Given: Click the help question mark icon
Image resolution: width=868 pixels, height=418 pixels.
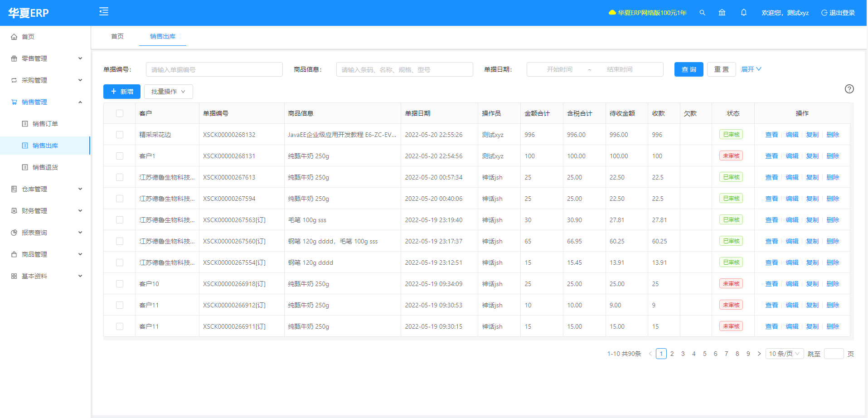Looking at the screenshot, I should (x=849, y=89).
